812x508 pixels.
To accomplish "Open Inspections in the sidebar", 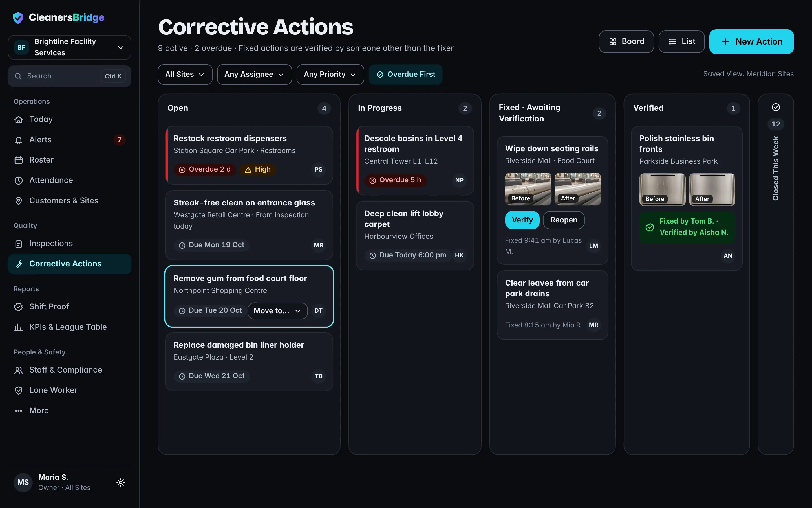I will coord(69,244).
